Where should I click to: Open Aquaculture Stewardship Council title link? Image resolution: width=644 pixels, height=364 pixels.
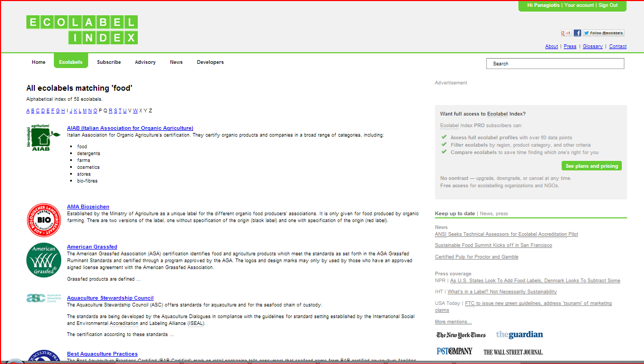[110, 298]
